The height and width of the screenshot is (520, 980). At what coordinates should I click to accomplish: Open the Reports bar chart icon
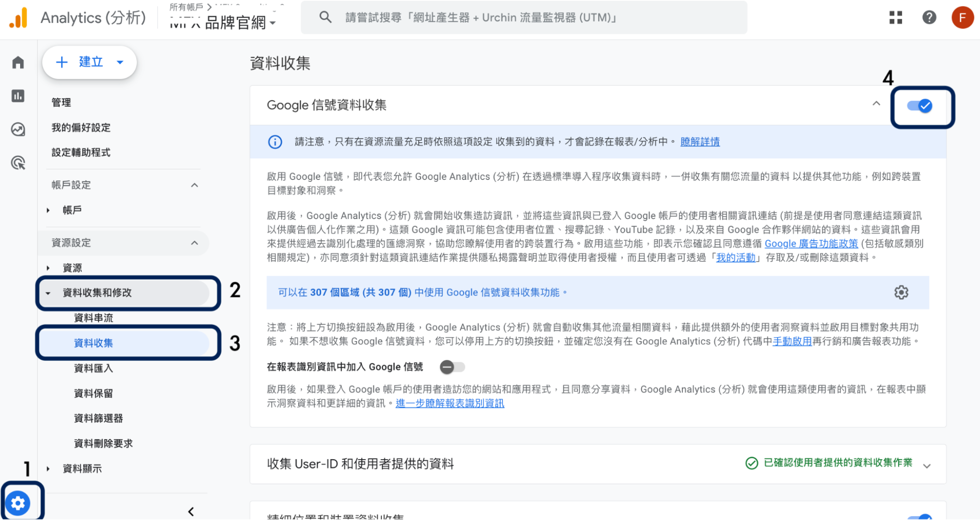(x=18, y=96)
